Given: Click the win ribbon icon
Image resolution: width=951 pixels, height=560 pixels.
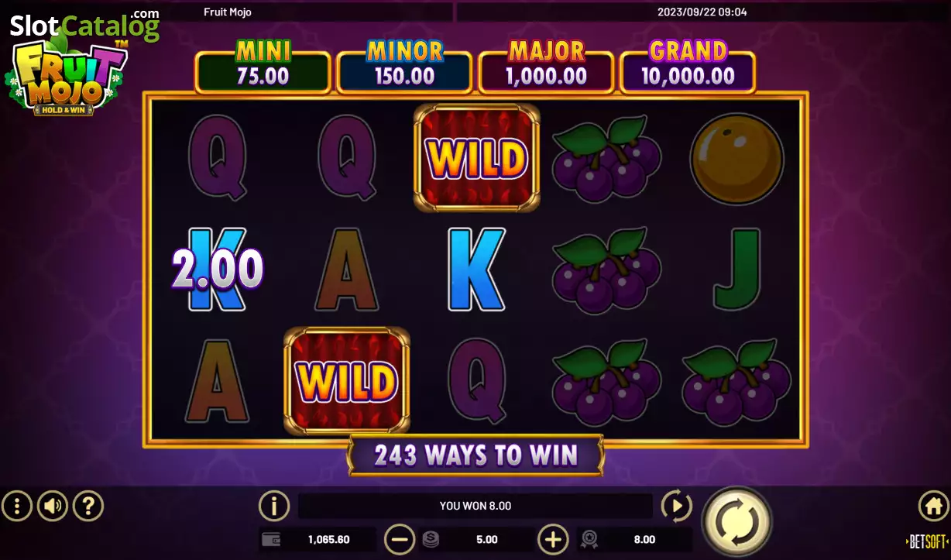Looking at the screenshot, I should pyautogui.click(x=589, y=540).
